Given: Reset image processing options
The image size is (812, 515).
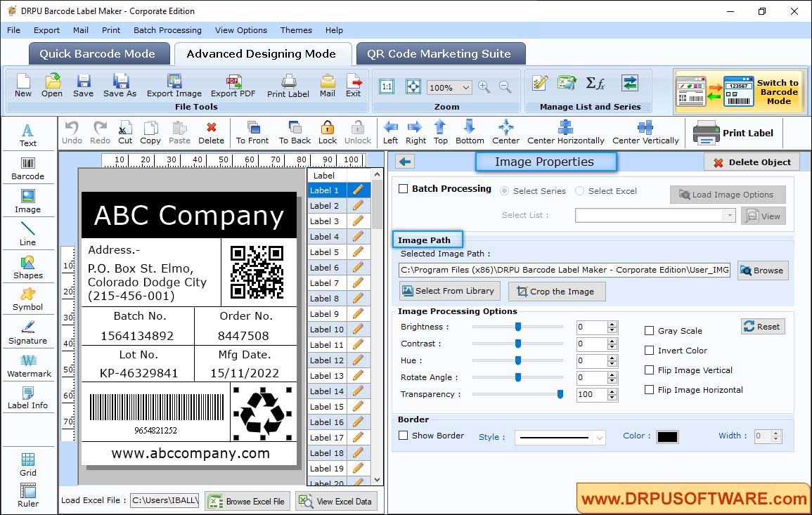Looking at the screenshot, I should click(763, 327).
